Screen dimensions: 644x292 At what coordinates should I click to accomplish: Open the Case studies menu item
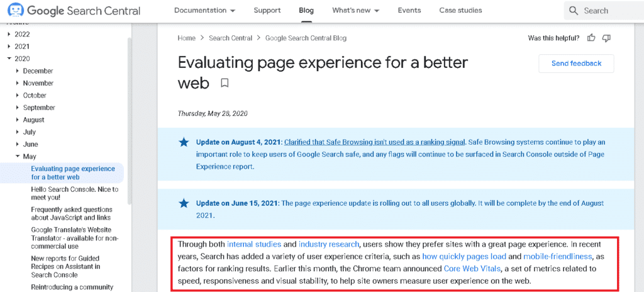point(460,11)
